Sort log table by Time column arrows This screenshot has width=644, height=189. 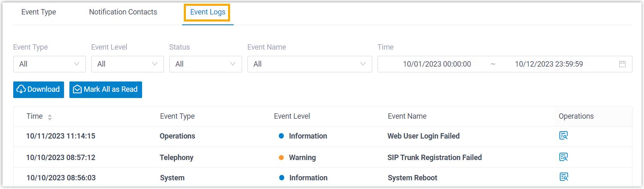coord(50,117)
